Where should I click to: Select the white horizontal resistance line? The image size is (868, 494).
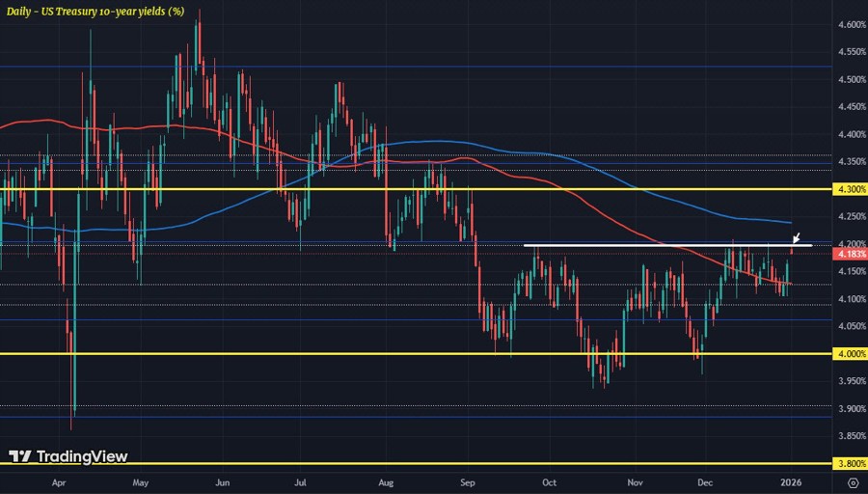coord(665,245)
